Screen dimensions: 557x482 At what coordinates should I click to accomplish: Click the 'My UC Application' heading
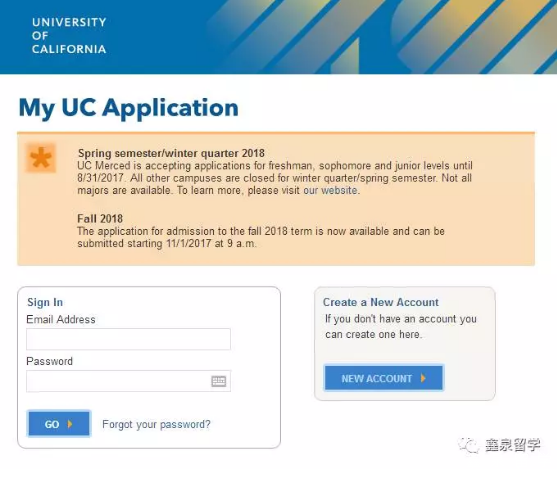pos(128,108)
